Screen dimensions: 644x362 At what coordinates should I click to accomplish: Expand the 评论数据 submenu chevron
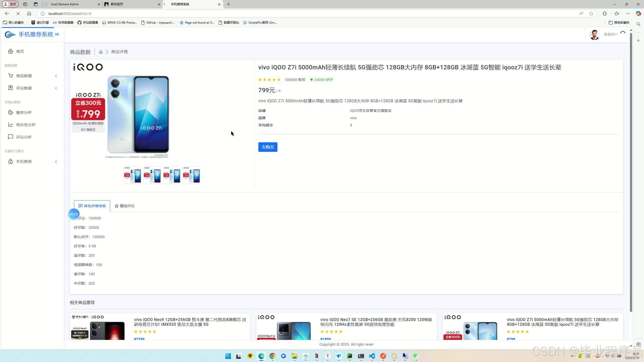[56, 88]
